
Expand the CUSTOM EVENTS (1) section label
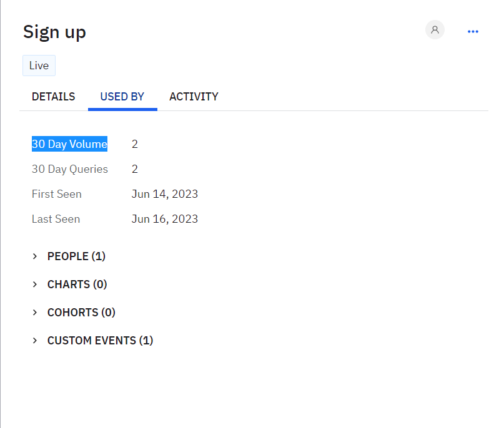[100, 340]
